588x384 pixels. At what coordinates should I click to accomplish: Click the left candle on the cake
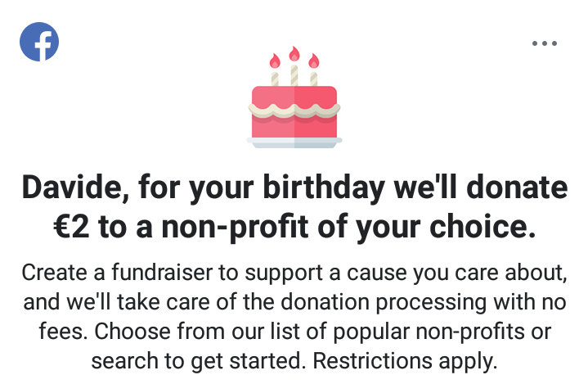click(275, 70)
